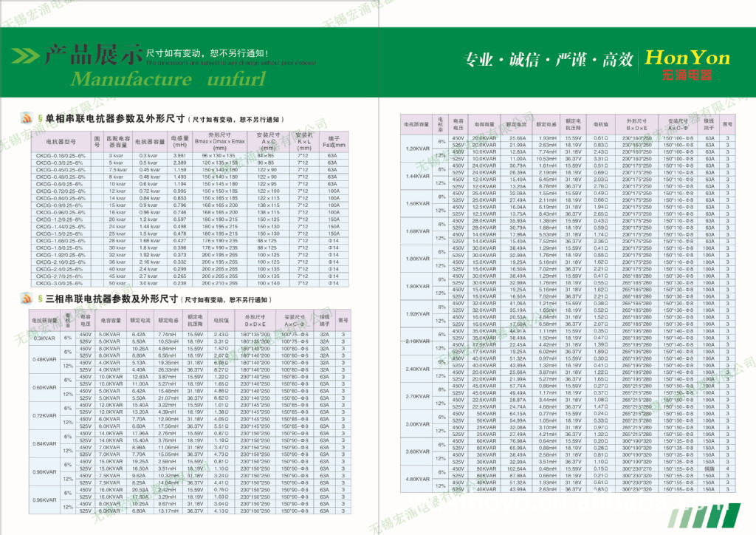Click the 0.3KVAR capacity cell
The image size is (756, 535).
click(44, 338)
